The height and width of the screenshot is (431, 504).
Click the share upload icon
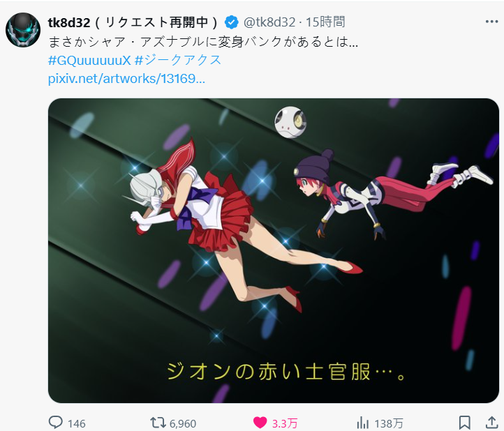491,423
